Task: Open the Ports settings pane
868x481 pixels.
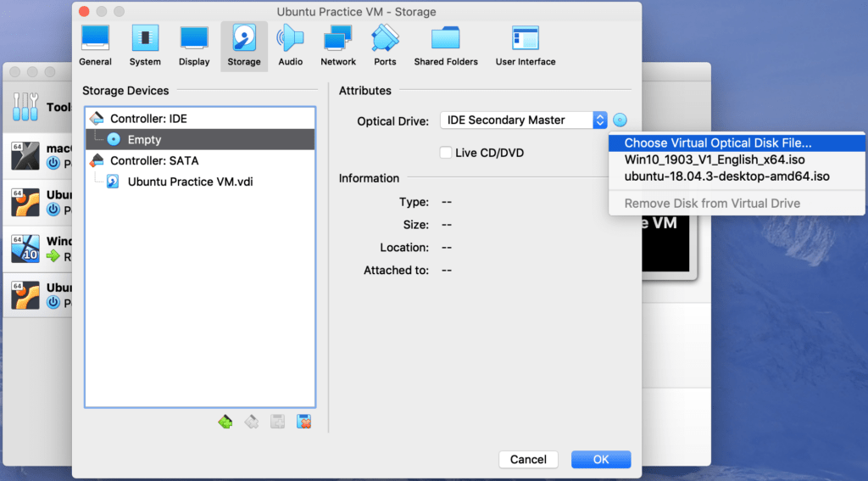Action: click(x=385, y=47)
